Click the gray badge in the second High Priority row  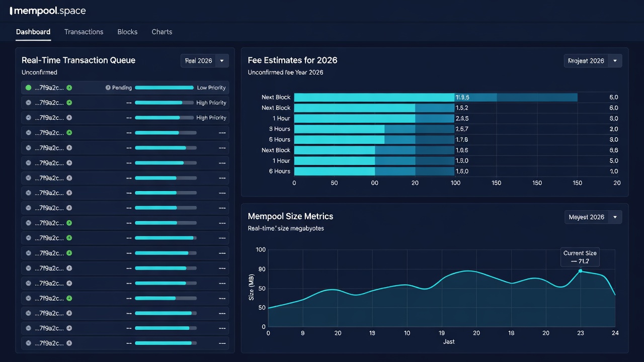click(x=69, y=118)
